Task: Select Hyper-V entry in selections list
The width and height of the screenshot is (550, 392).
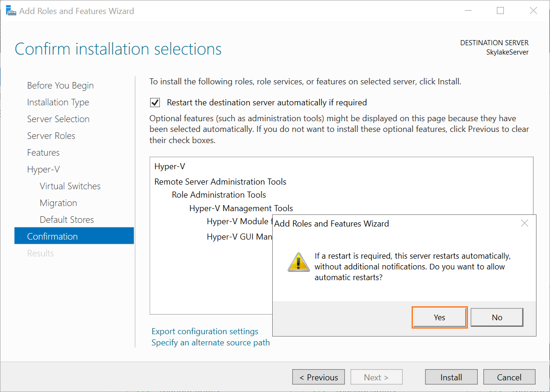Action: point(170,166)
